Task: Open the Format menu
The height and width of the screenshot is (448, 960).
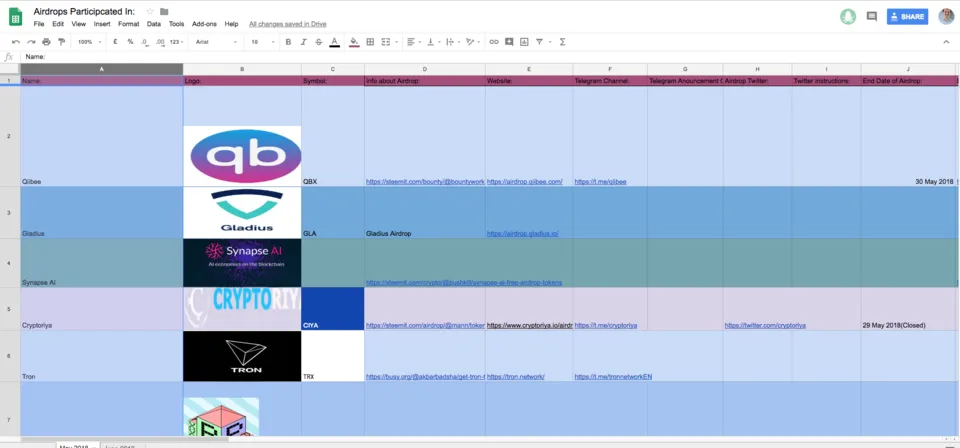Action: point(129,24)
